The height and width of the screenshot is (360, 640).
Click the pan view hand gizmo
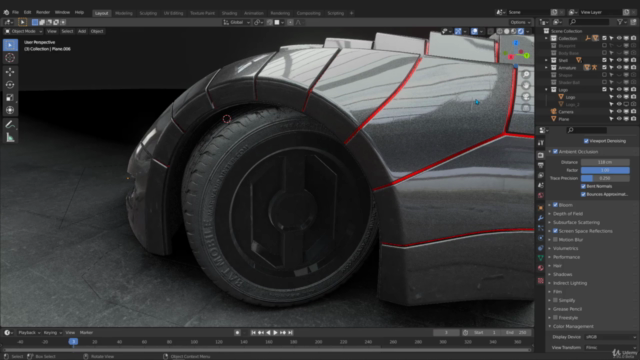pyautogui.click(x=526, y=85)
